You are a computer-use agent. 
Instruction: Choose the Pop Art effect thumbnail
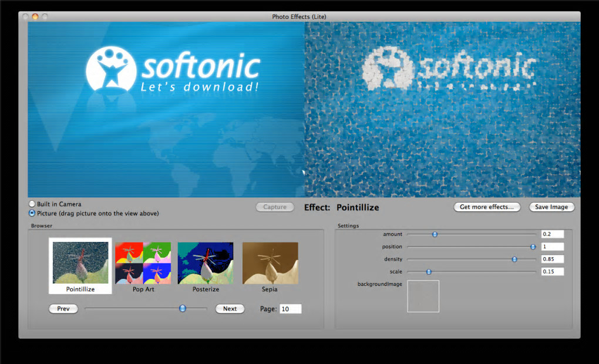click(x=143, y=263)
